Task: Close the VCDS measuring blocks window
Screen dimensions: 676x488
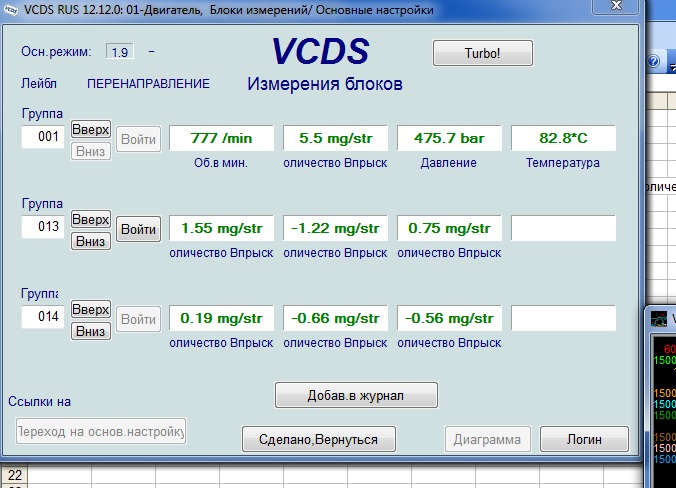Action: 617,6
